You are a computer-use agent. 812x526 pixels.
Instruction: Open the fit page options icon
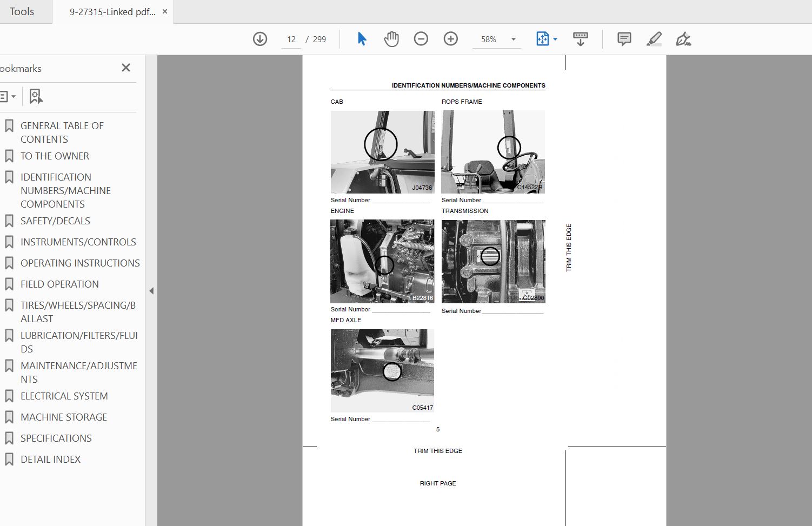tap(545, 39)
